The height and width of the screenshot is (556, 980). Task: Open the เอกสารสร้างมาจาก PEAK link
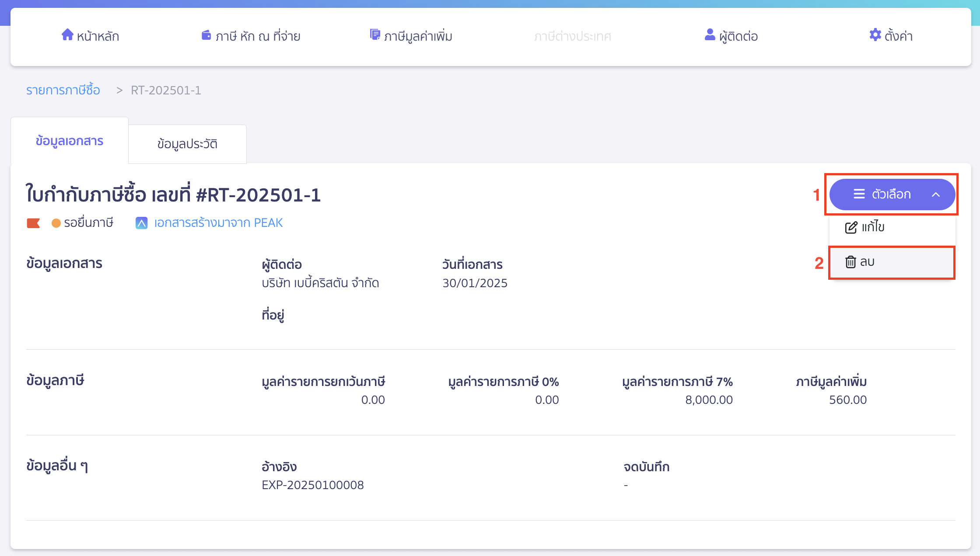click(x=218, y=222)
